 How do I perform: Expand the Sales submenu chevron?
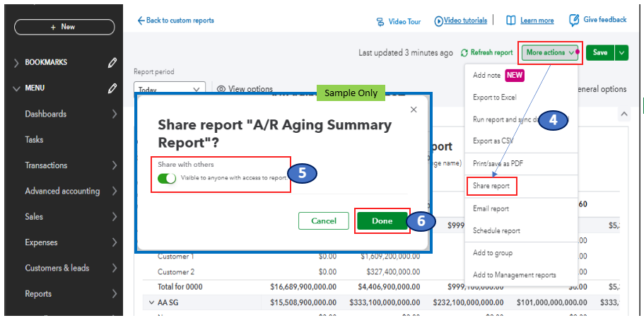tap(115, 217)
